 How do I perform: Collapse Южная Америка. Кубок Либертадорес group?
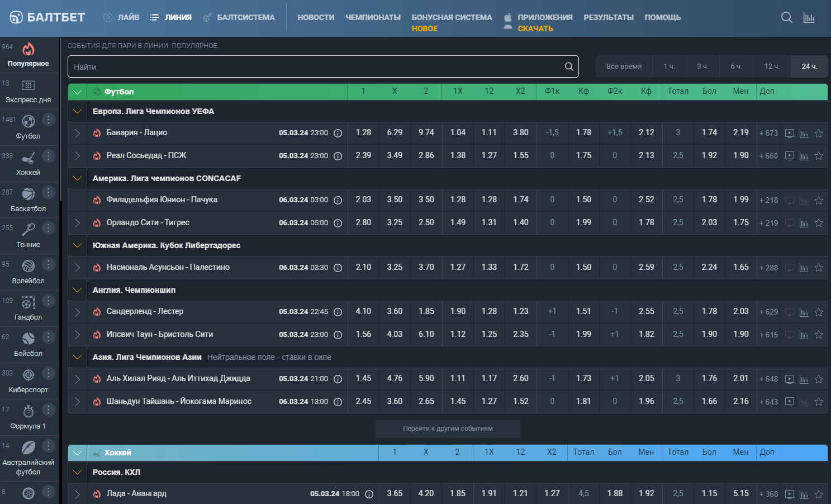point(77,245)
